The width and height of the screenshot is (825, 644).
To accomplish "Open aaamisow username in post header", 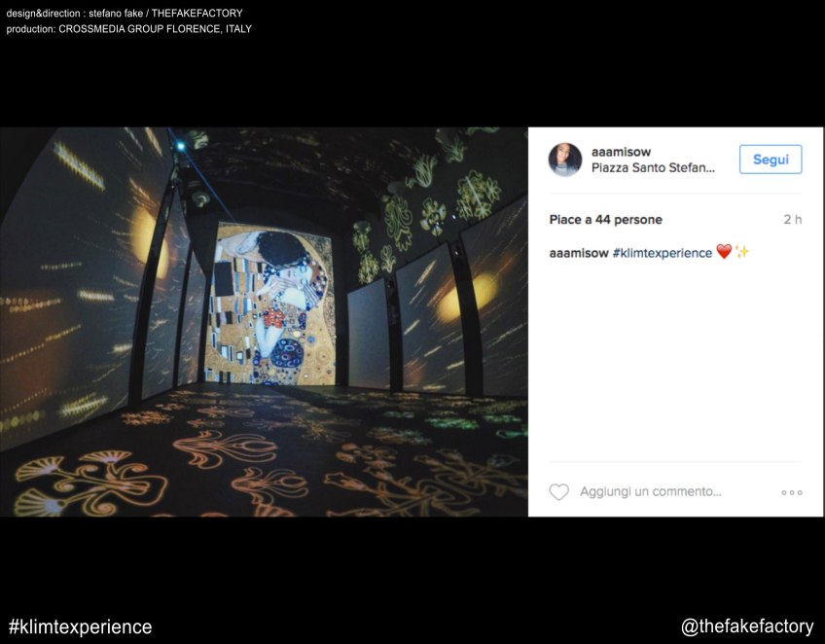I will pyautogui.click(x=621, y=152).
